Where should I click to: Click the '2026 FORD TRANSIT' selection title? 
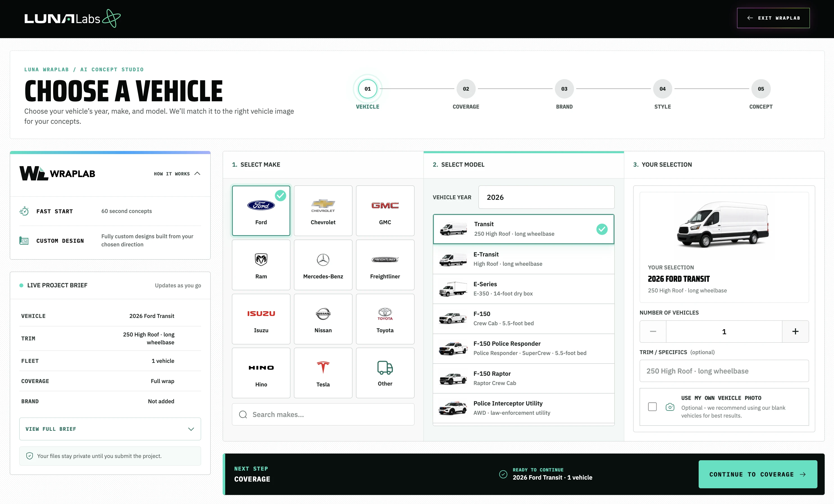click(679, 279)
